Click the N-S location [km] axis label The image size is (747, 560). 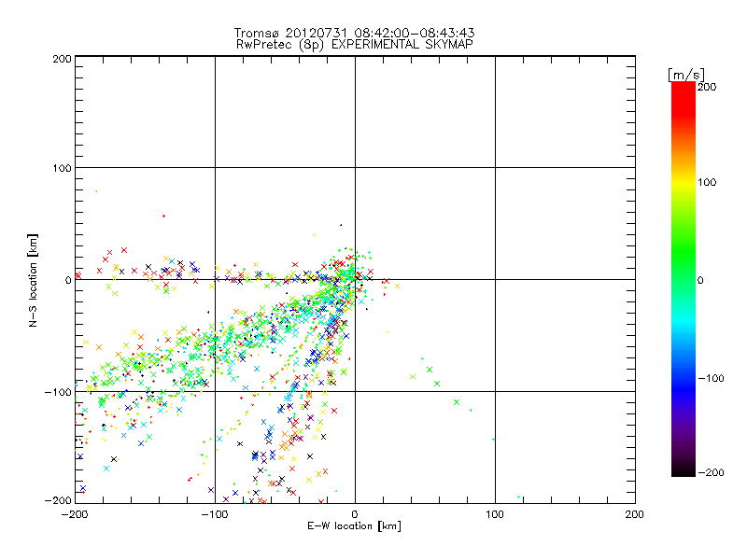coord(32,279)
